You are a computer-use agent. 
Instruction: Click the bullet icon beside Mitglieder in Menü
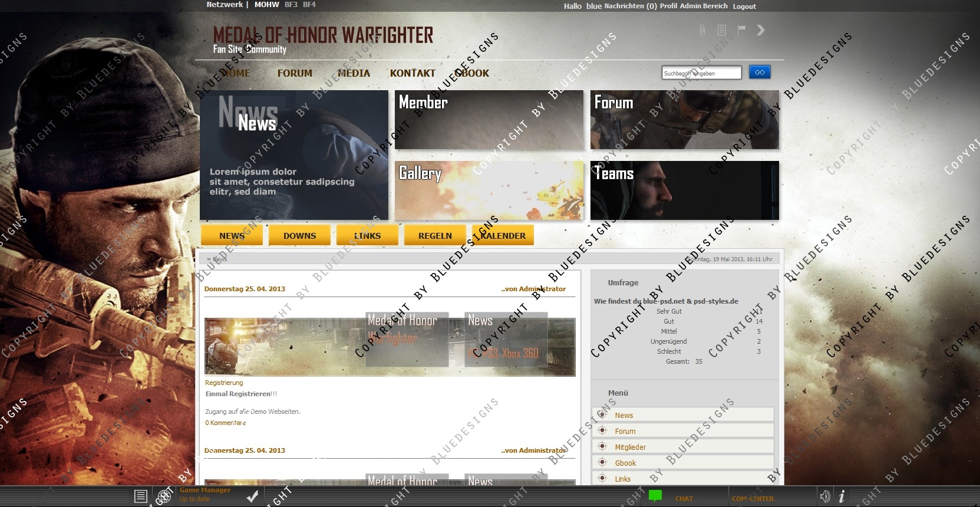pyautogui.click(x=602, y=446)
